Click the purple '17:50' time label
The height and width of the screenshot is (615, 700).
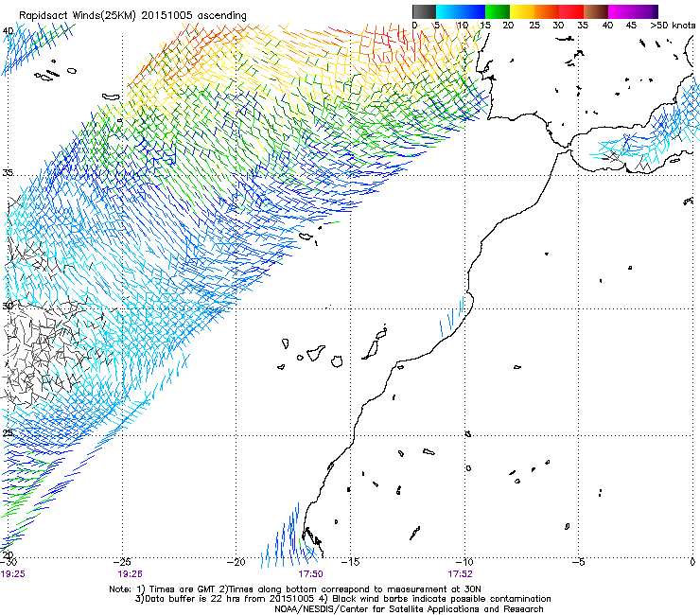[x=310, y=574]
